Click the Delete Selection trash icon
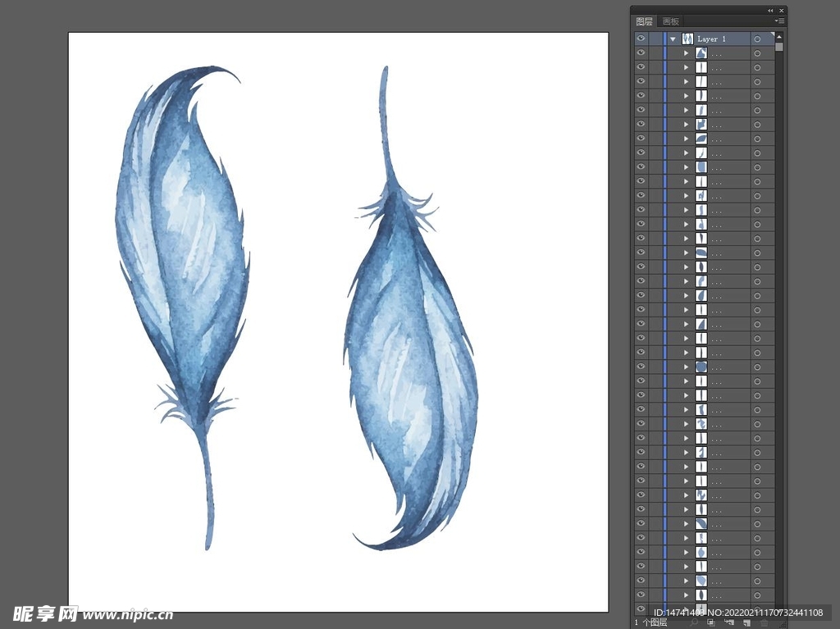 765,622
